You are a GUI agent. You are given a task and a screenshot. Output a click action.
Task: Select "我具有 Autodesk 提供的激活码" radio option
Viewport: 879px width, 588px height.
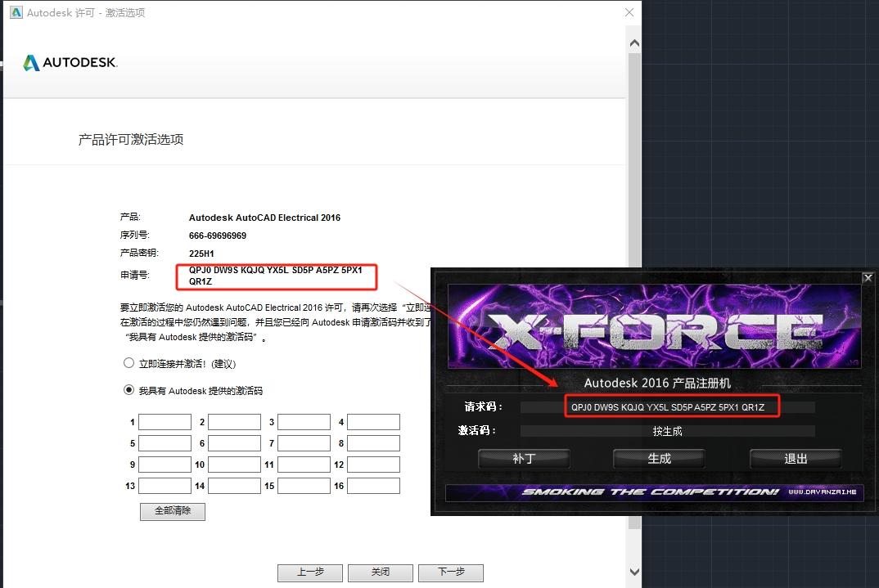click(x=128, y=391)
